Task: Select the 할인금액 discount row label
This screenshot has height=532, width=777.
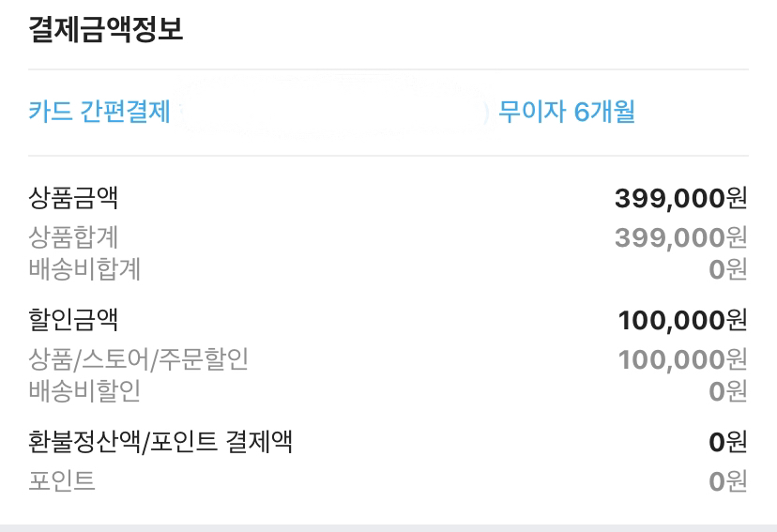Action: [73, 320]
